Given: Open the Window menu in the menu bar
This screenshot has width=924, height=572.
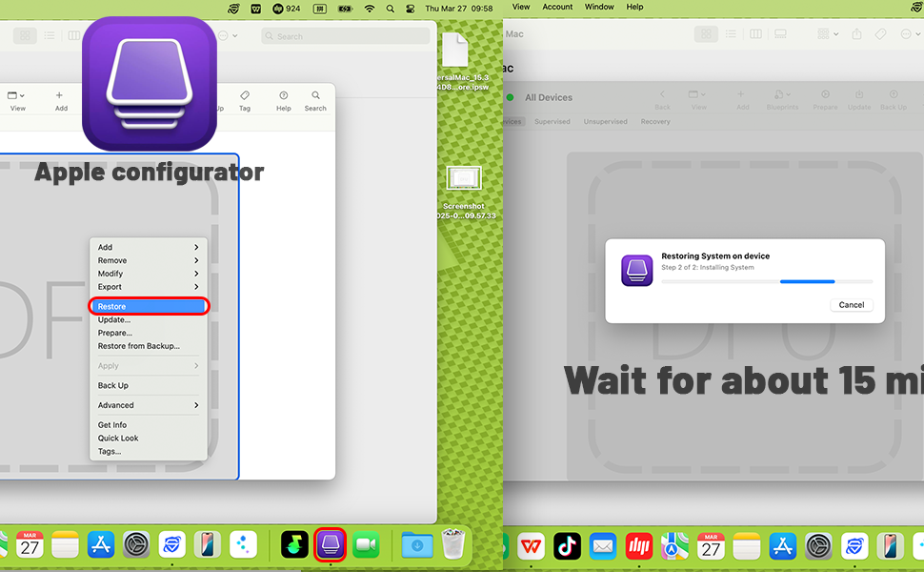Looking at the screenshot, I should pos(599,7).
